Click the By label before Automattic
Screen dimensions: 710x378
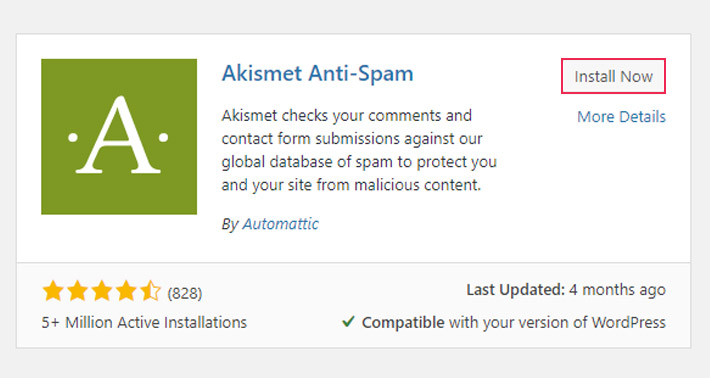point(230,224)
